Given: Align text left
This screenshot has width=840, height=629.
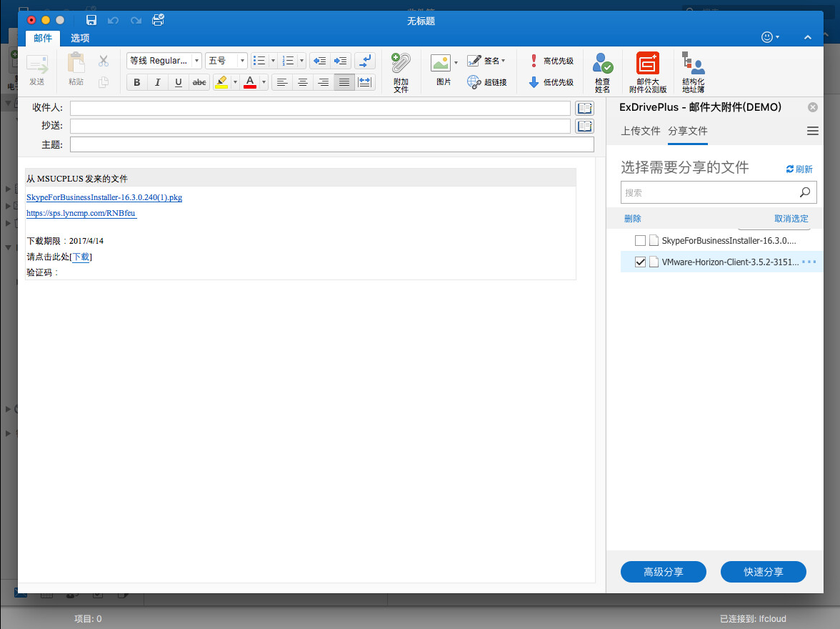Looking at the screenshot, I should [282, 82].
